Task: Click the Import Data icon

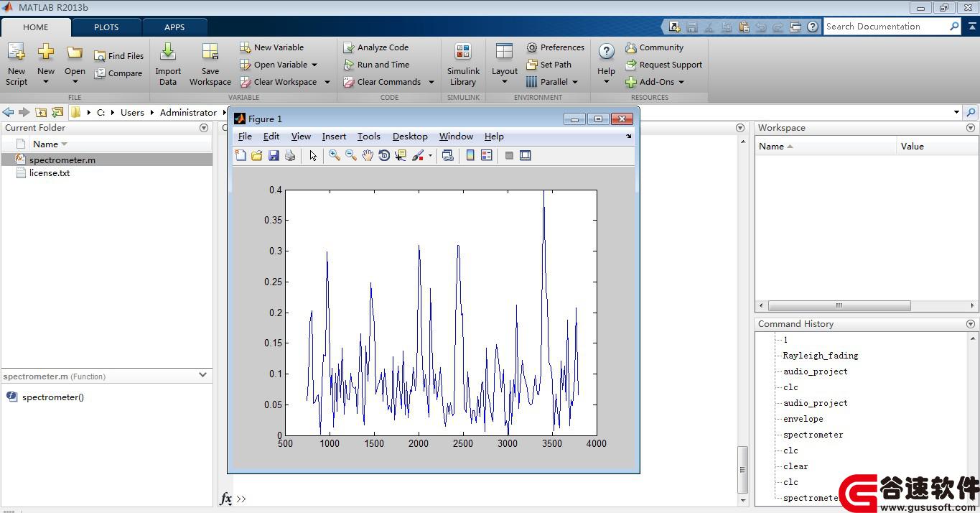Action: pyautogui.click(x=168, y=52)
